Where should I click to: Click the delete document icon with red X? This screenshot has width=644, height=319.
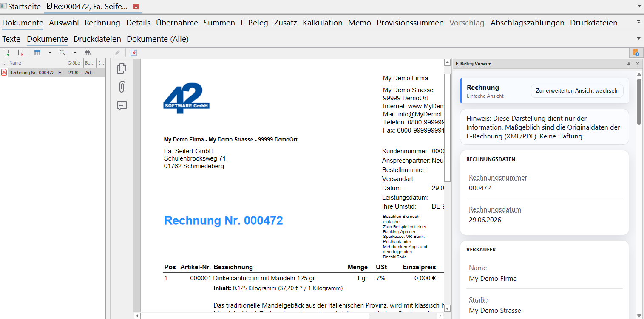[x=20, y=53]
